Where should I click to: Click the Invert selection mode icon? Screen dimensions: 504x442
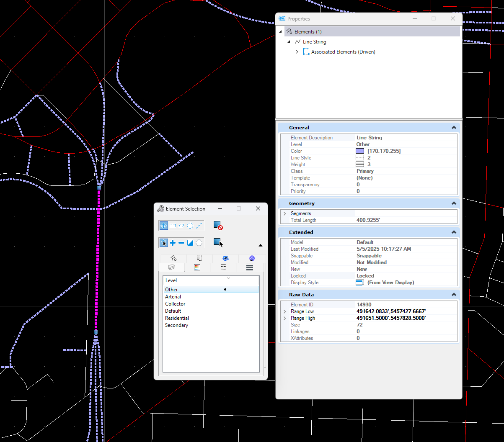point(190,243)
